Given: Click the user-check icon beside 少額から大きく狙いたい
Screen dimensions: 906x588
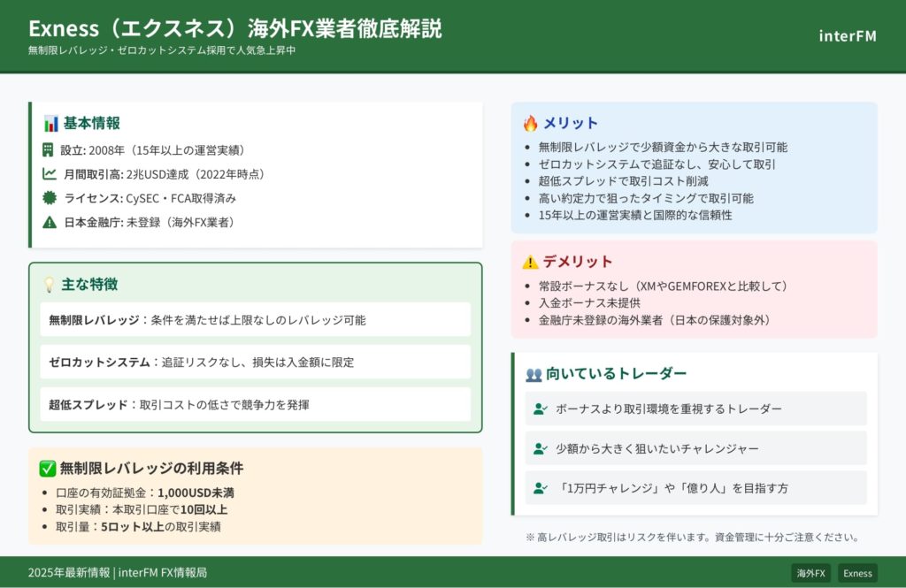Looking at the screenshot, I should 541,449.
